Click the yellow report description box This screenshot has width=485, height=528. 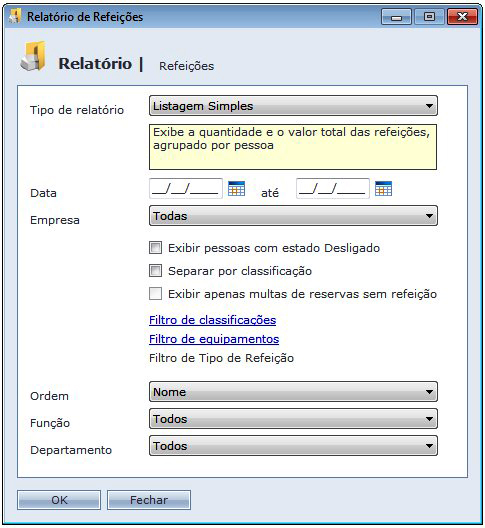click(x=293, y=147)
